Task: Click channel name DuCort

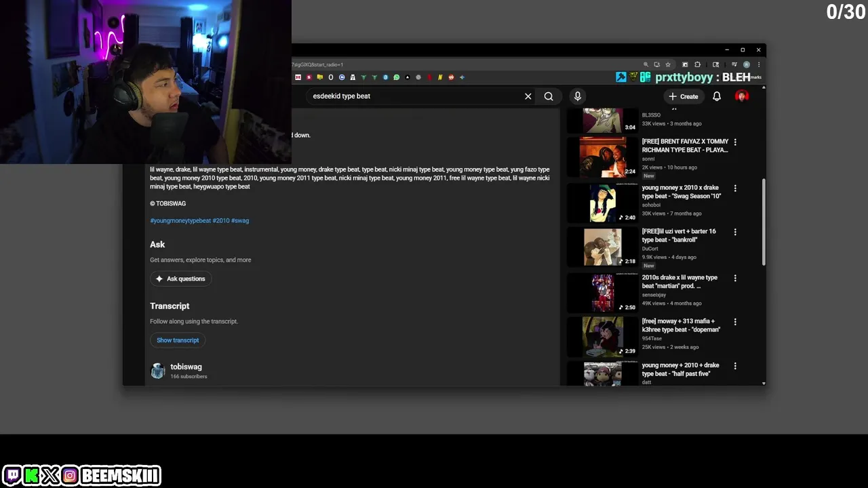Action: (650, 249)
